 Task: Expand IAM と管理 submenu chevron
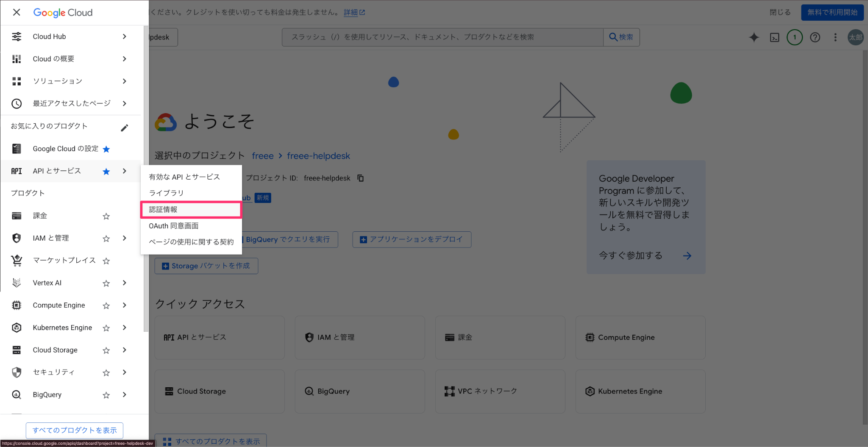point(125,238)
